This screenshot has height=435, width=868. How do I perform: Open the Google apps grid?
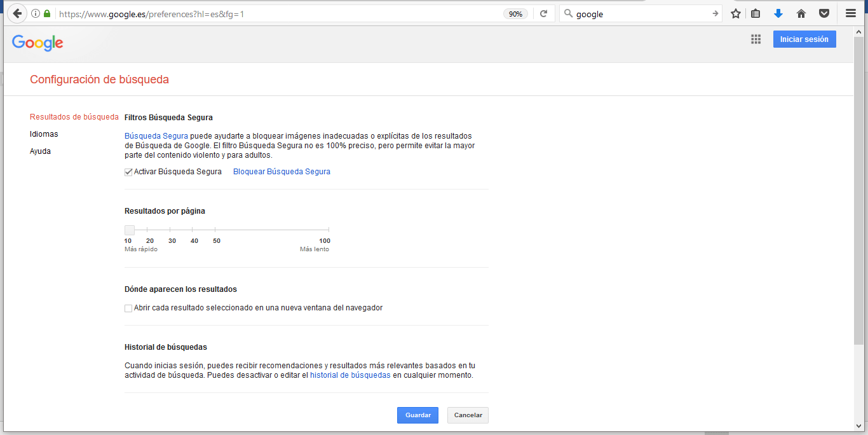tap(756, 39)
